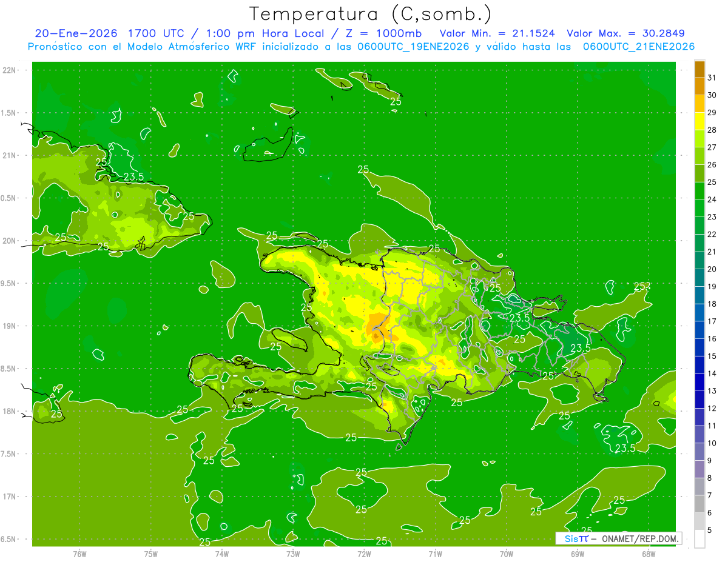Pick the purple swatch between colorbar 8 and 9
Image resolution: width=728 pixels, height=562 pixels.
point(699,469)
